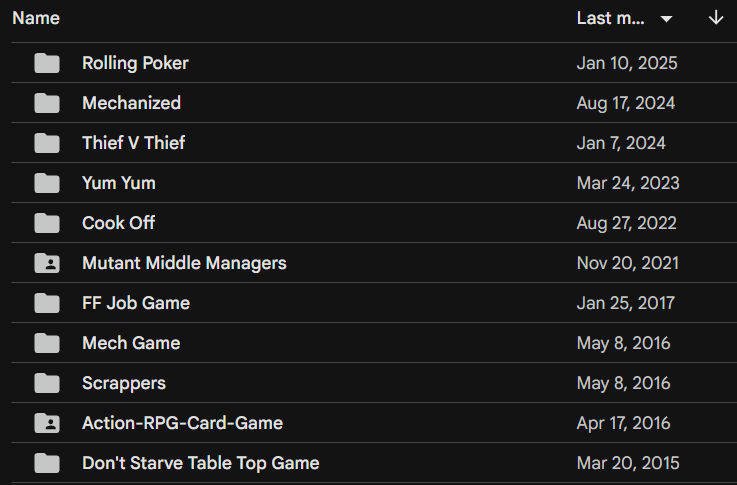Click the Last modified column header text
This screenshot has width=737, height=485.
pos(611,19)
